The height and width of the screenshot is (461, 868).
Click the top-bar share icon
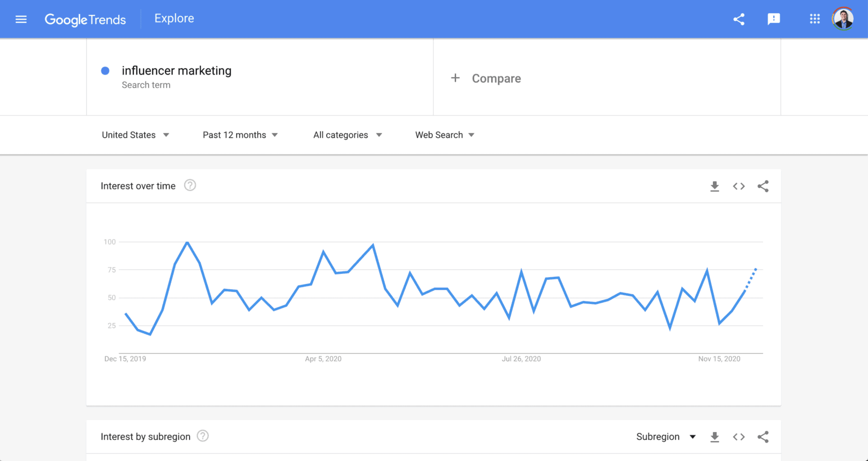[x=739, y=19]
